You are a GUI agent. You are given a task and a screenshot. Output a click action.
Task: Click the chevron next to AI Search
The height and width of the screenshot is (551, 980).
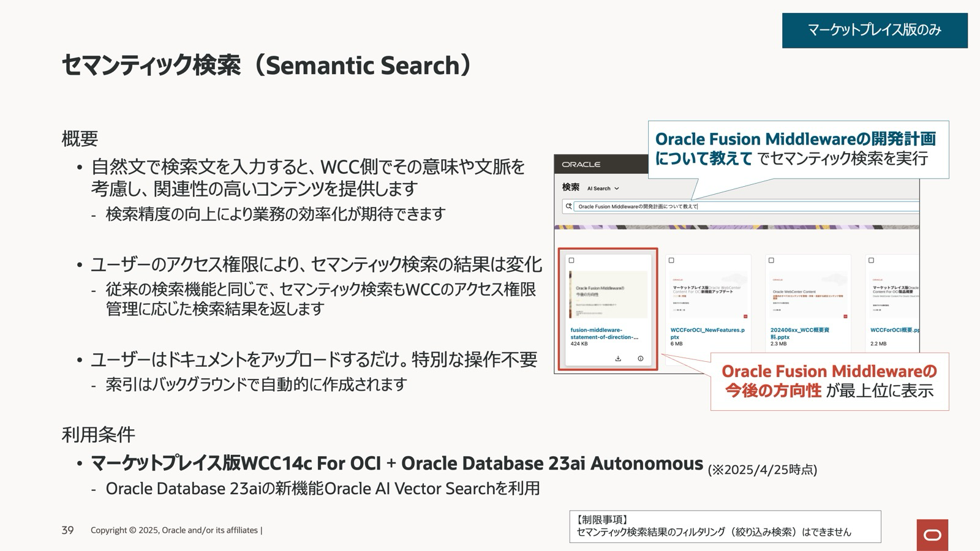point(616,189)
